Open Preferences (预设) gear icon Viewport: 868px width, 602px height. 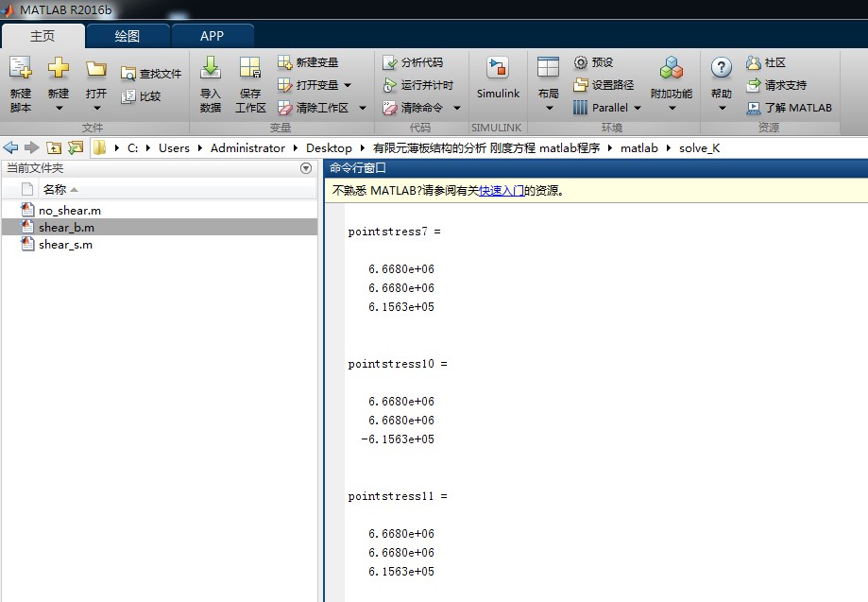pyautogui.click(x=580, y=62)
